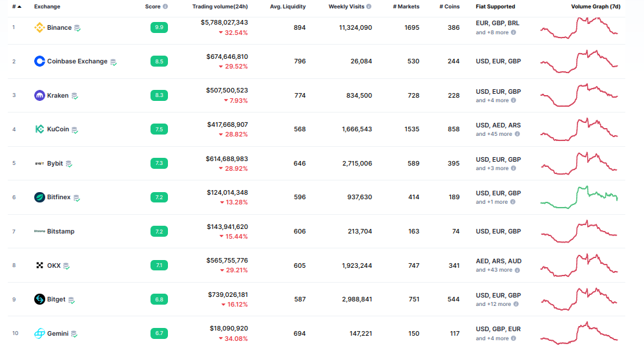Sort table by the Exchange column header
Image resolution: width=644 pixels, height=348 pixels.
[47, 6]
